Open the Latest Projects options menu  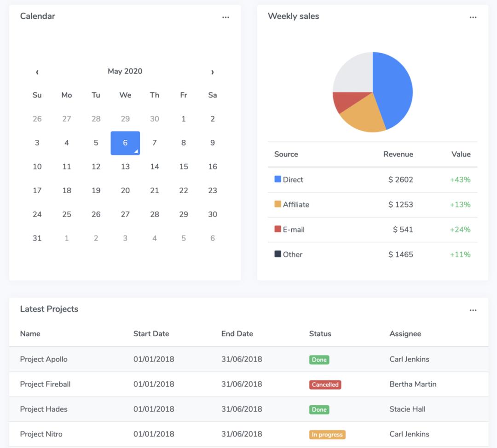[473, 310]
